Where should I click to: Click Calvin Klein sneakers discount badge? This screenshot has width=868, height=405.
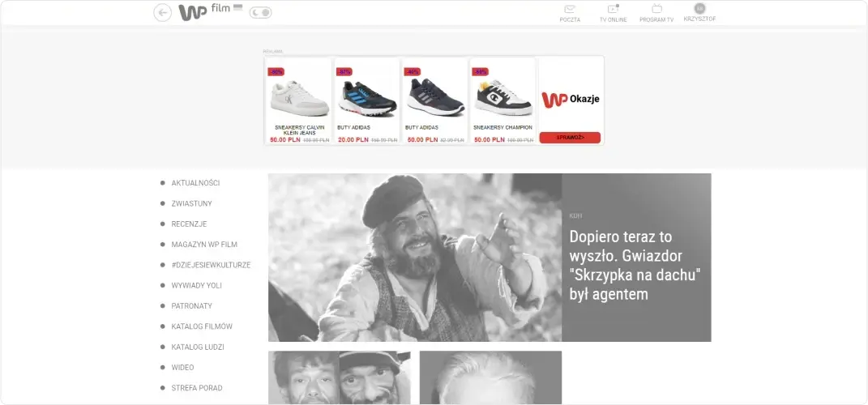276,72
